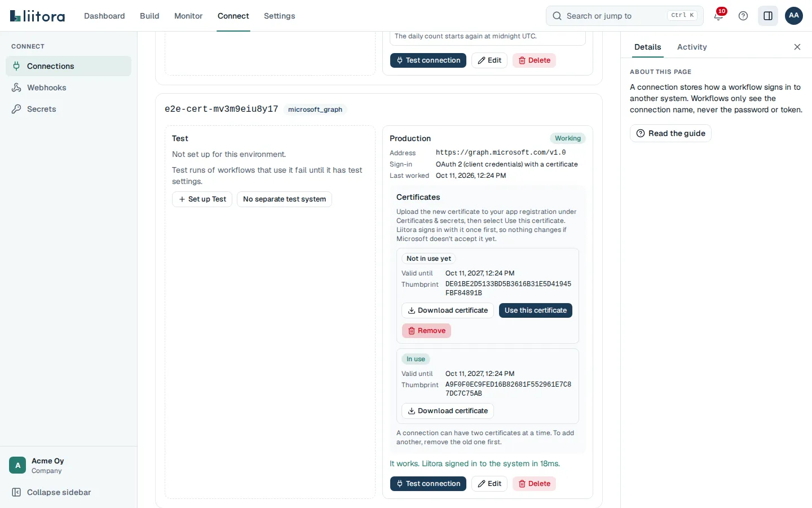The height and width of the screenshot is (508, 812).
Task: Click the Search or jump to field
Action: coord(625,16)
